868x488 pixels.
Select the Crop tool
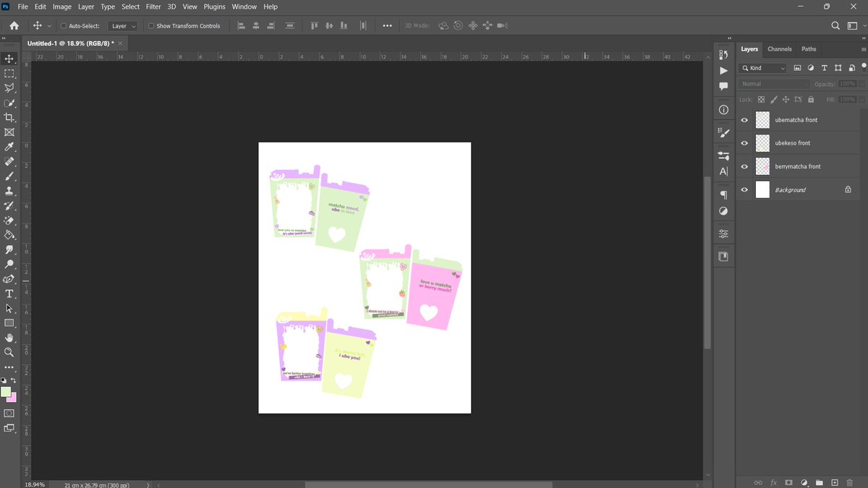[9, 118]
